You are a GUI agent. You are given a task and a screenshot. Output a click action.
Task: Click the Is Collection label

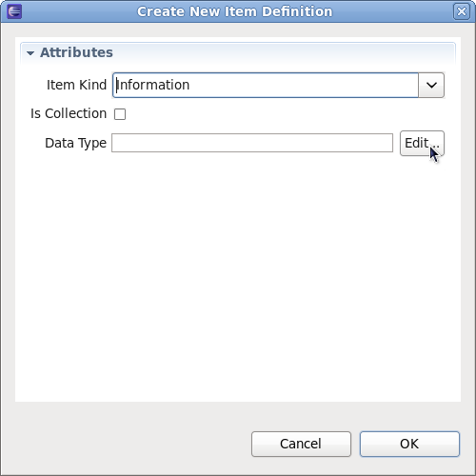[69, 113]
